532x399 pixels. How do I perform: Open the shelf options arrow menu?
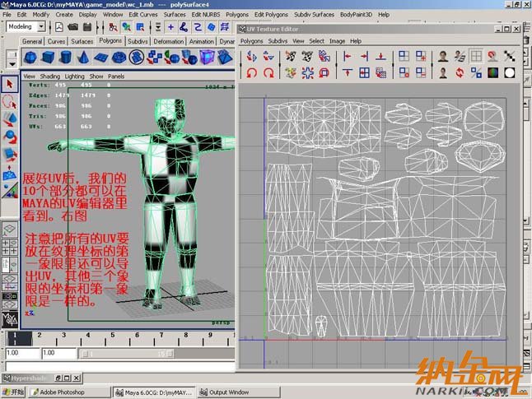(x=12, y=63)
